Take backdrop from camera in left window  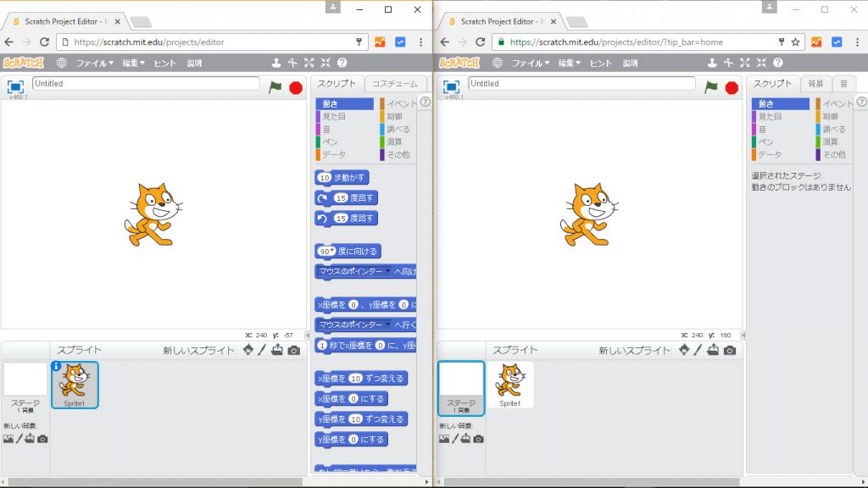click(42, 439)
